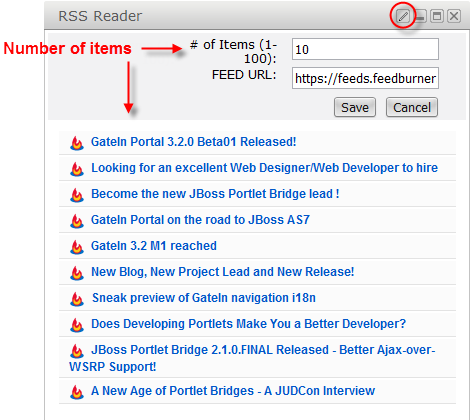Click feed icon beside Sneak preview of GateIn

(77, 299)
